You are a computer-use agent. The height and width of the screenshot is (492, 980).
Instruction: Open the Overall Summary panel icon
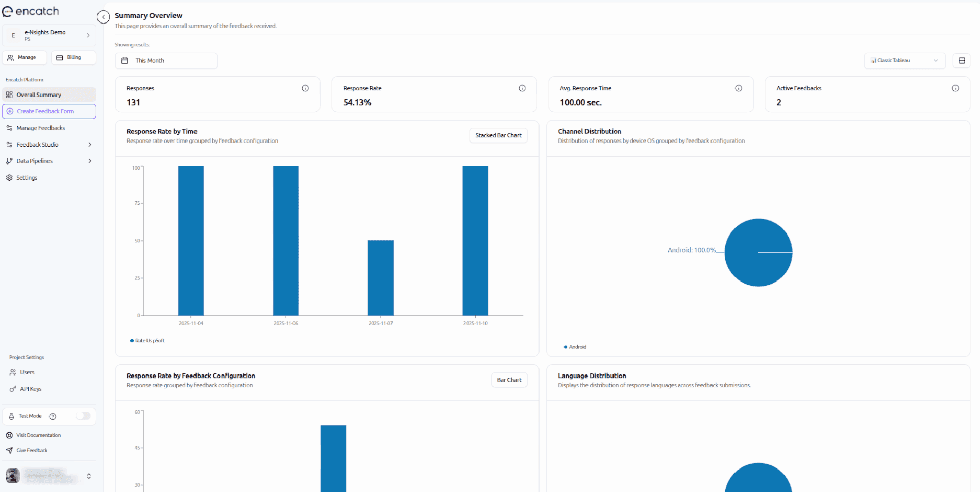(9, 95)
